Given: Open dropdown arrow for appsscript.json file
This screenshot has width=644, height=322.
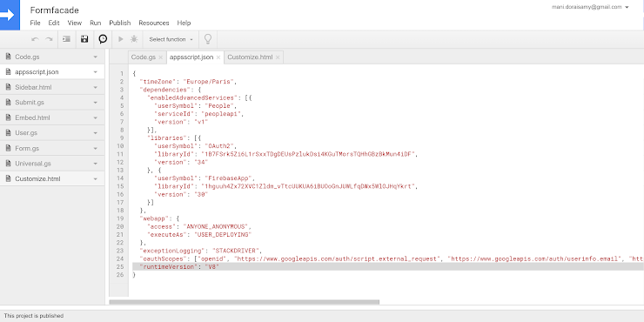Looking at the screenshot, I should coord(95,72).
